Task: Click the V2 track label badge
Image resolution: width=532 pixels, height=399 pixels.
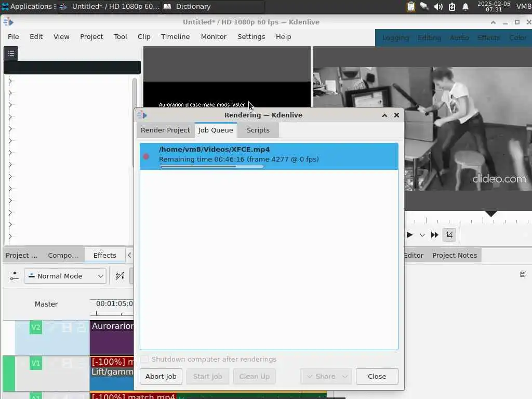Action: tap(36, 327)
